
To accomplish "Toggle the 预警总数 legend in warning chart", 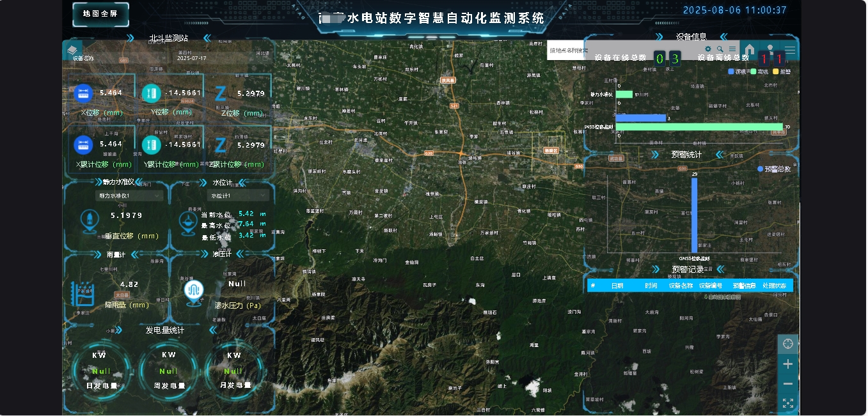I will 774,169.
